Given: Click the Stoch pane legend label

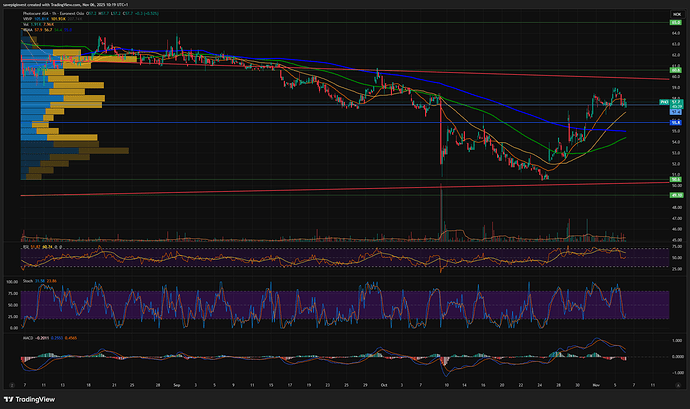Looking at the screenshot, I should tap(27, 280).
